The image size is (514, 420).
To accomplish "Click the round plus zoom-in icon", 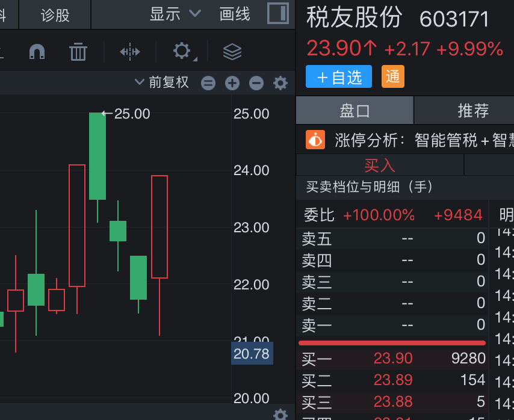I will click(232, 83).
